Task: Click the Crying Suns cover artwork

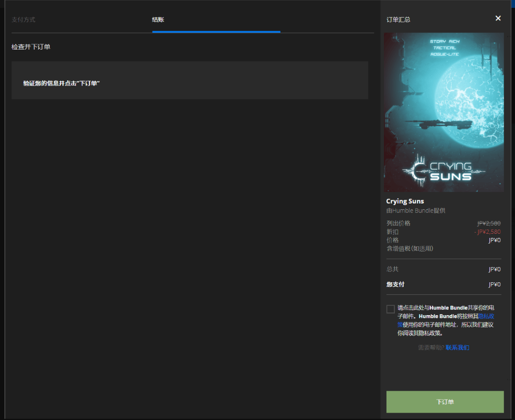Action: click(x=443, y=112)
